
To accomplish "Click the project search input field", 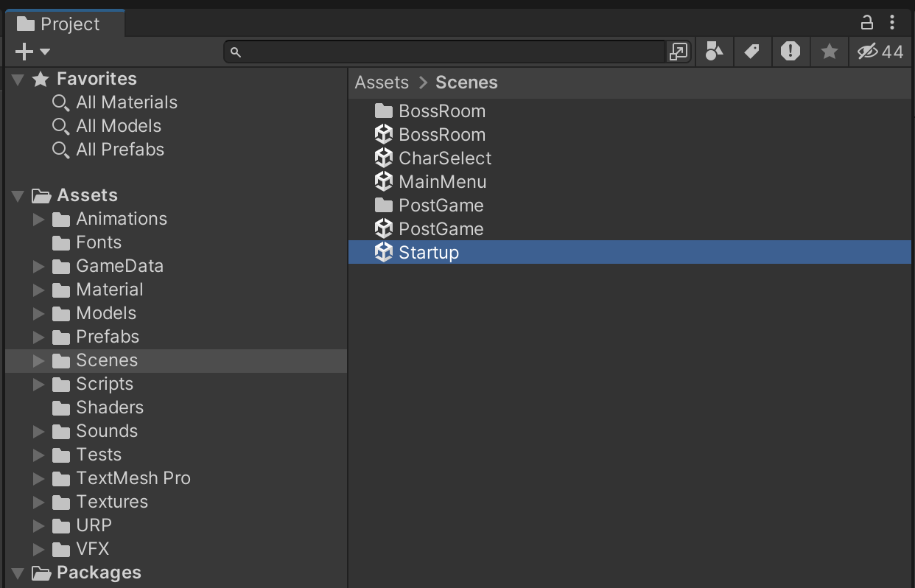I will click(x=449, y=52).
